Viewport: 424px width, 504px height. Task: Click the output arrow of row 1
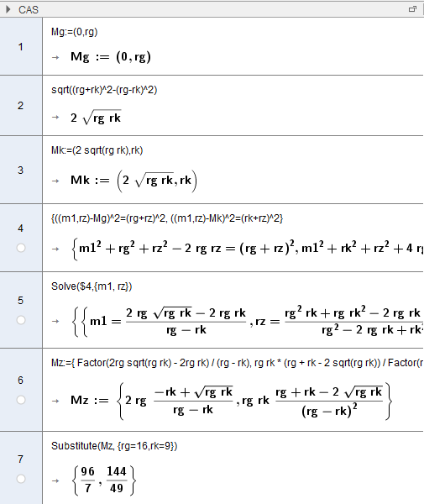(55, 57)
